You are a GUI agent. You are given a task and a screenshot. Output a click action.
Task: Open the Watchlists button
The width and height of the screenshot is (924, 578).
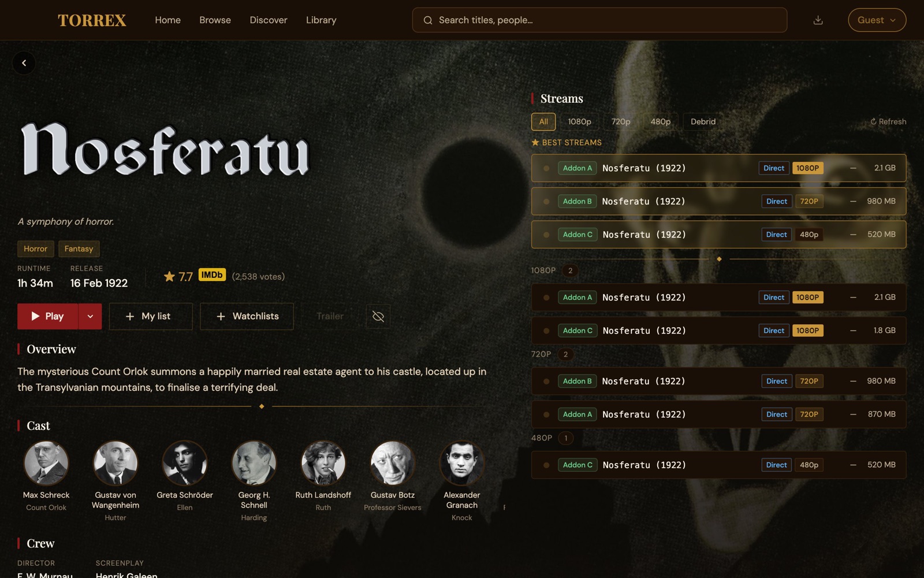(247, 316)
